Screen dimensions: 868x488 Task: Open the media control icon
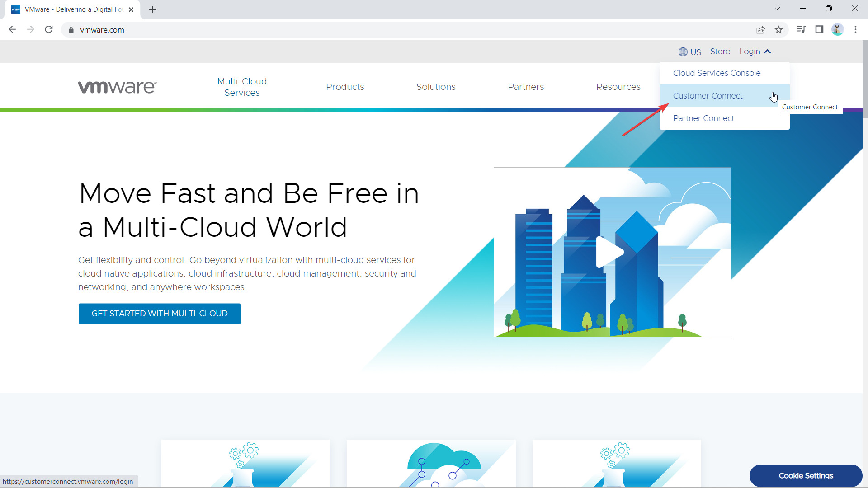(x=801, y=30)
